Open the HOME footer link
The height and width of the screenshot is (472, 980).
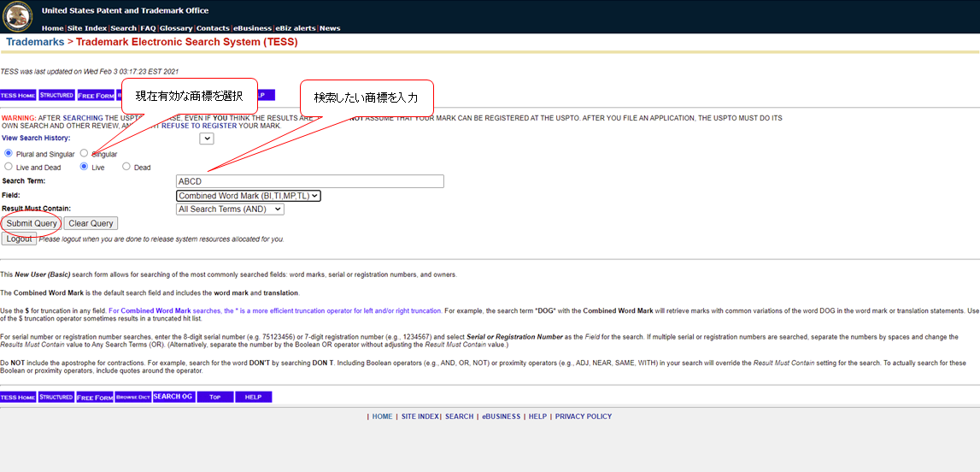pyautogui.click(x=383, y=416)
